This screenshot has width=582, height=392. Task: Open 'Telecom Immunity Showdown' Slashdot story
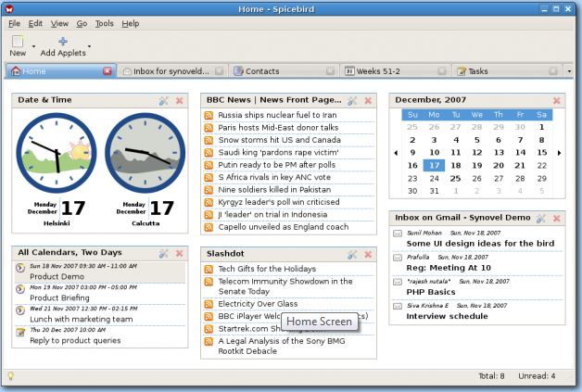285,286
